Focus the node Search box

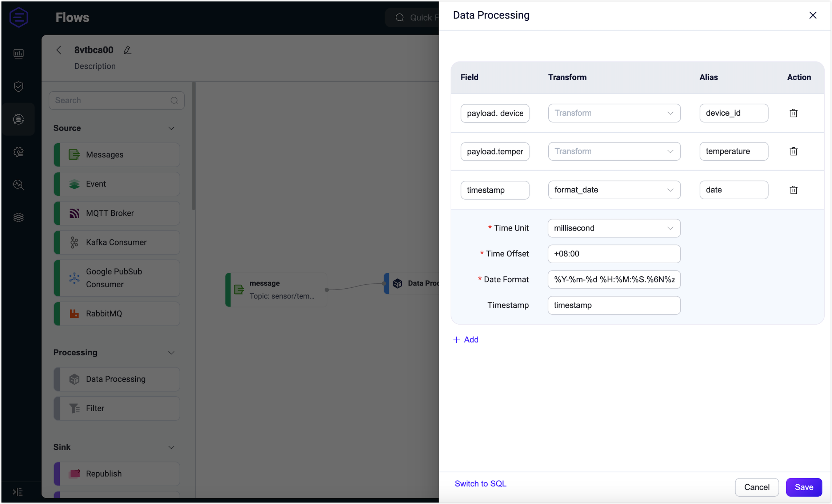[117, 100]
